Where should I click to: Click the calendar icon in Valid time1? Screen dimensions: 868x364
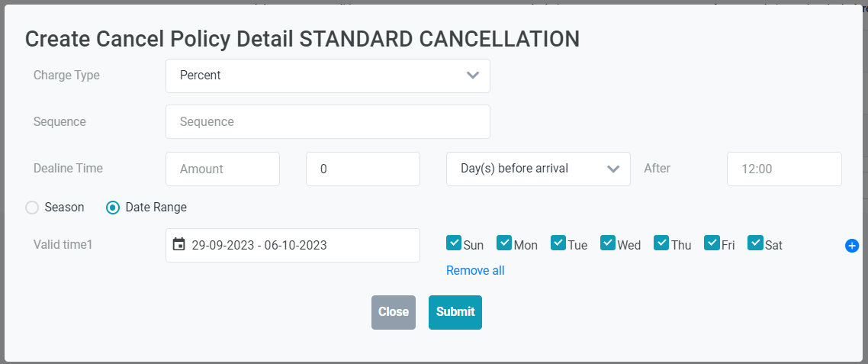(178, 245)
